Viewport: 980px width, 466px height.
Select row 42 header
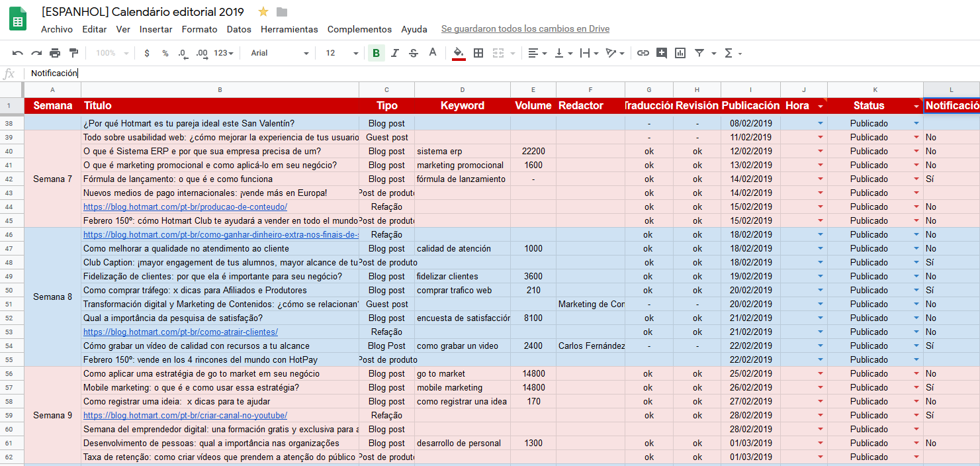point(12,179)
